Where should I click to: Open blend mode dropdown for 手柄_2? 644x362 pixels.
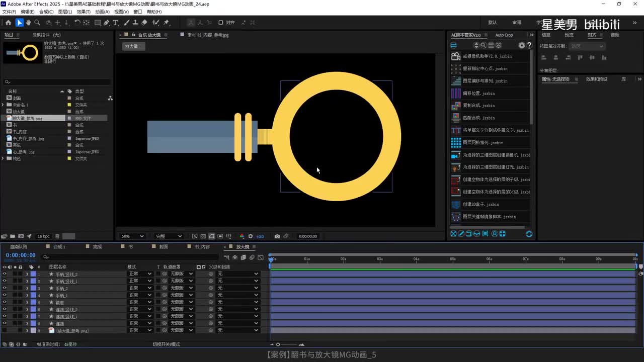coord(140,288)
